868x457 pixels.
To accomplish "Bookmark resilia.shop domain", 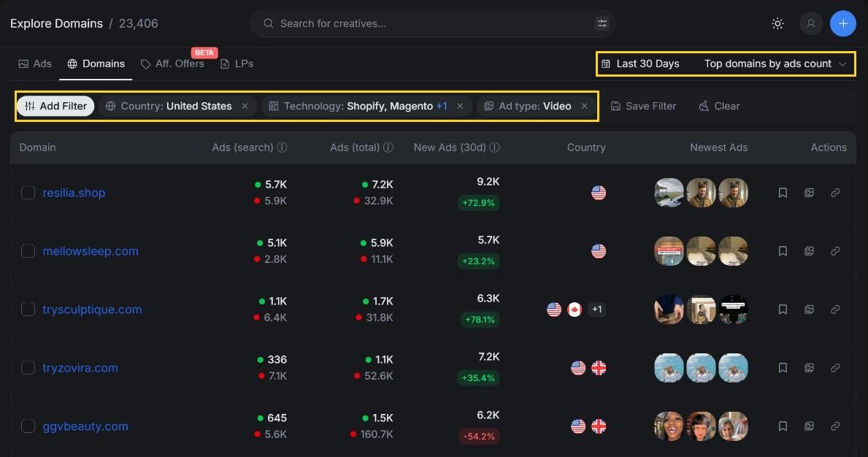I will pos(783,193).
